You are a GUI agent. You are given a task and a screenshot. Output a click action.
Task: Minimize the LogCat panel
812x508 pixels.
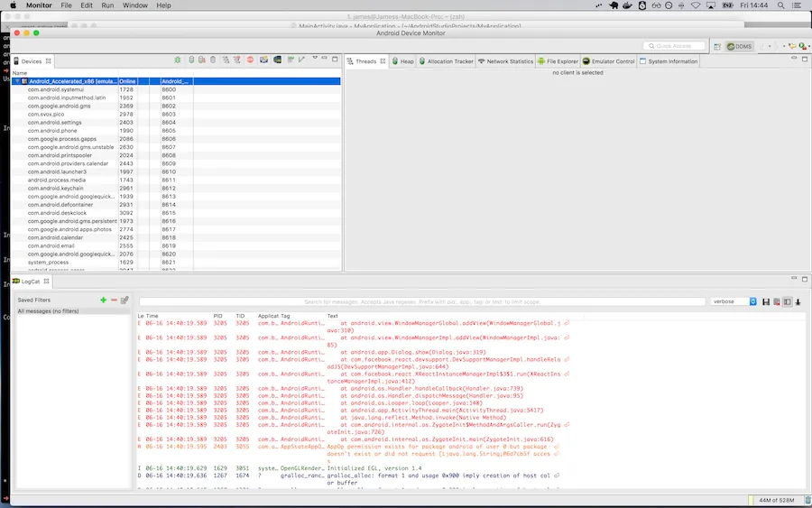click(x=794, y=278)
